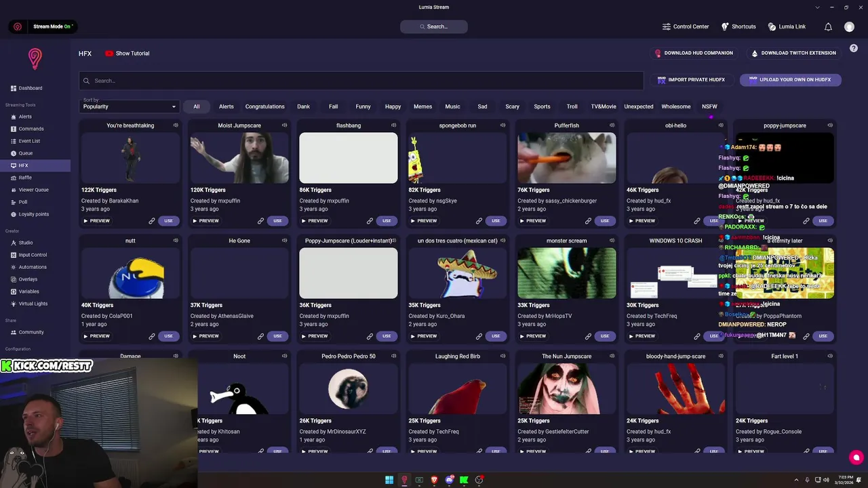Image resolution: width=868 pixels, height=488 pixels.
Task: Toggle sound icon on Pufferfish card
Action: click(612, 125)
